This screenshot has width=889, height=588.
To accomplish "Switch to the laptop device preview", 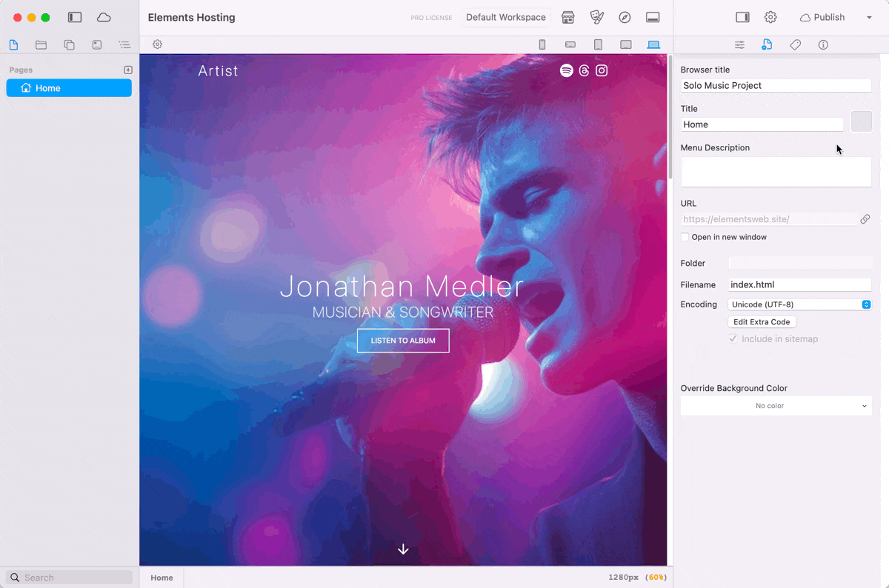I will pyautogui.click(x=653, y=44).
